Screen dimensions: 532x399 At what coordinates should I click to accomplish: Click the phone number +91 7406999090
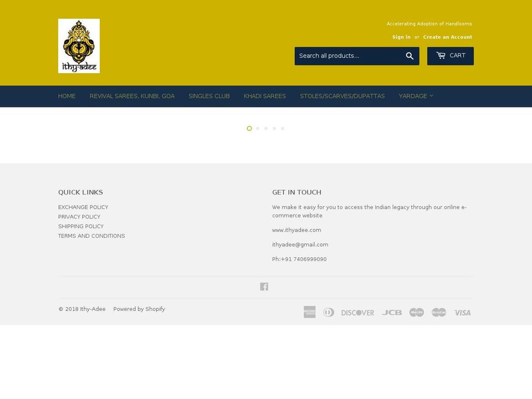point(304,259)
